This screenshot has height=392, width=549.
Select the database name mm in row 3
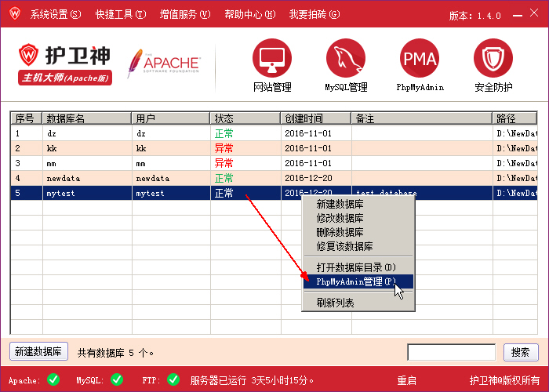click(x=52, y=163)
